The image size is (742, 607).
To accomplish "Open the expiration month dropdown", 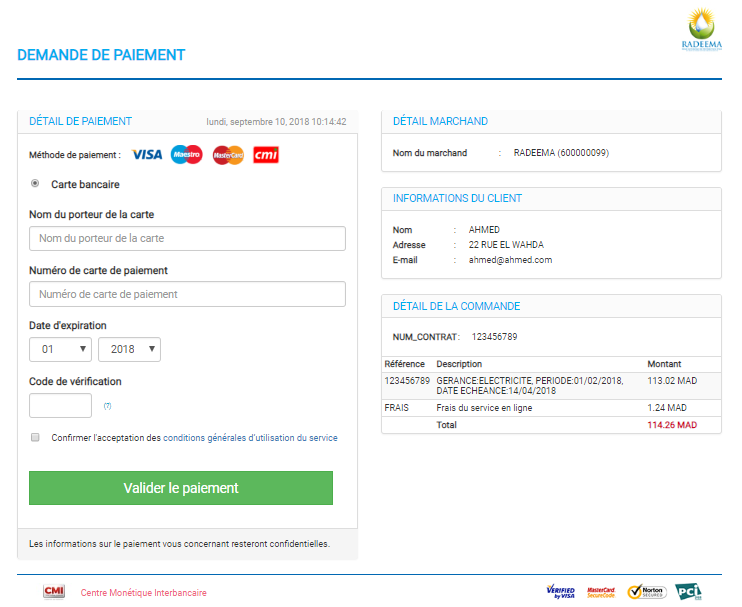I will pos(60,349).
